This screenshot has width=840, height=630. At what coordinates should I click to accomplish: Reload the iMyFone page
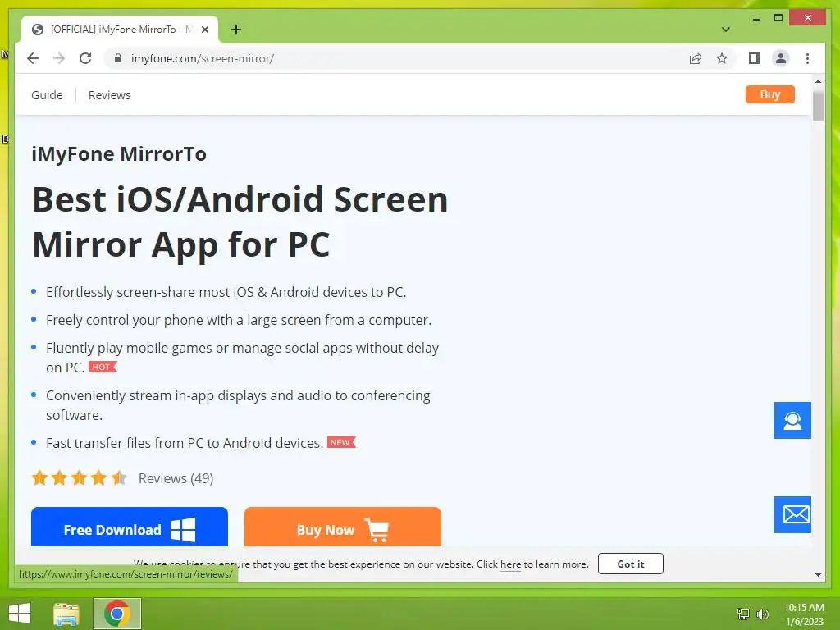(85, 58)
